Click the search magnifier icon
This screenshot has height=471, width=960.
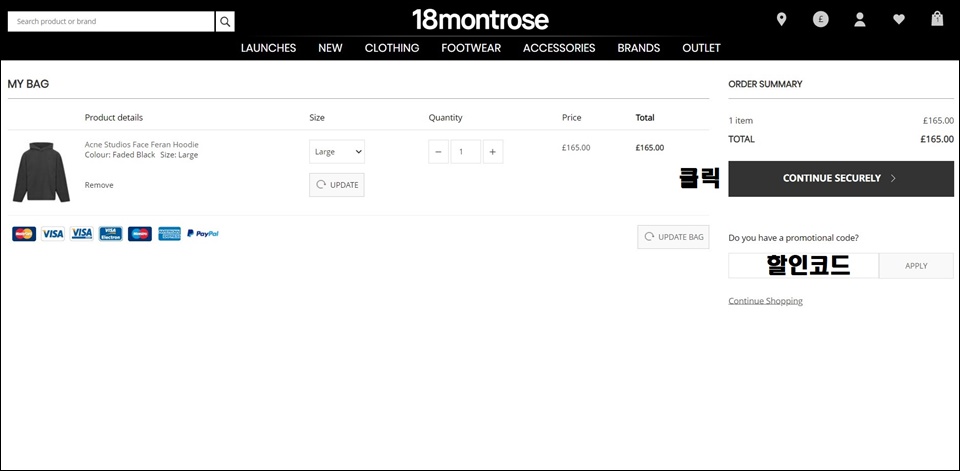click(225, 21)
